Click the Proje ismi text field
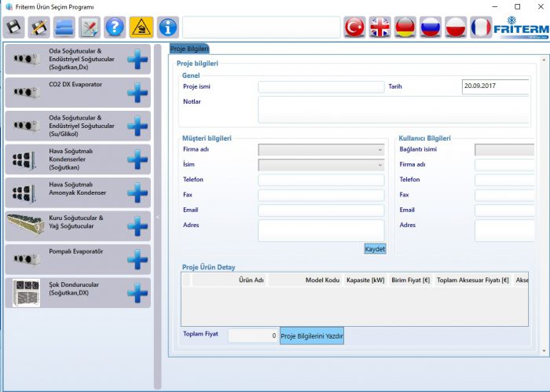The width and height of the screenshot is (550, 392). click(x=321, y=87)
